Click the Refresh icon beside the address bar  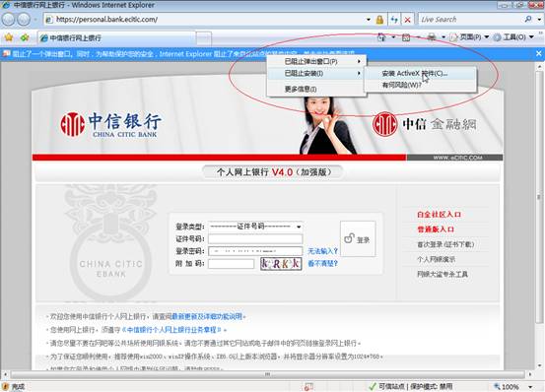click(394, 20)
